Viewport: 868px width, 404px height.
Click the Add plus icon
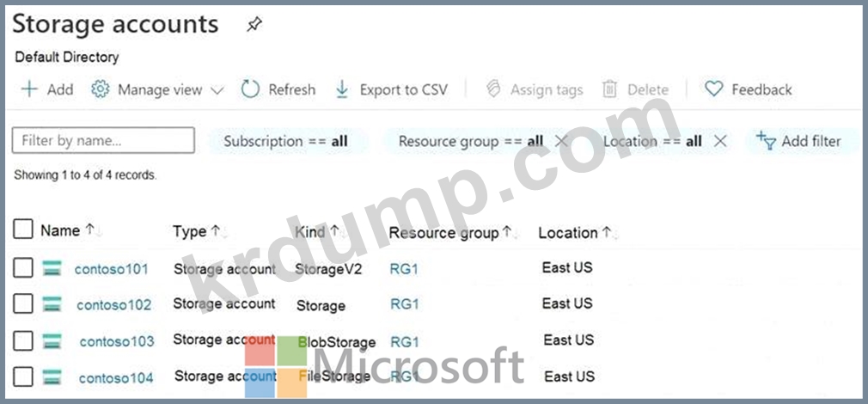29,89
